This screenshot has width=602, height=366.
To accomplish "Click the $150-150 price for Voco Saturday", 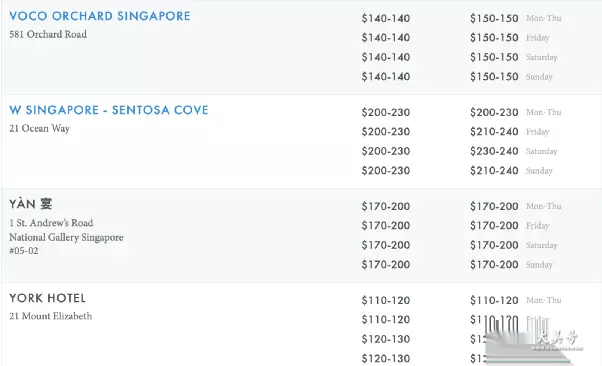I will [494, 57].
